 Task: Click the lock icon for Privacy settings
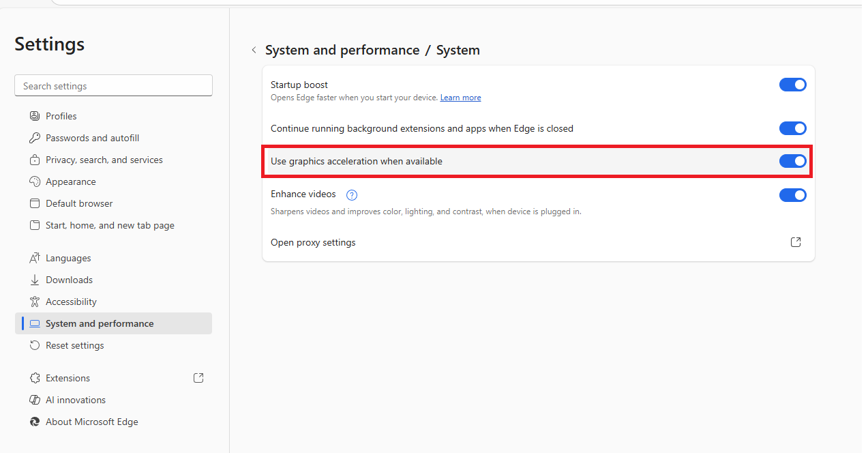[35, 160]
